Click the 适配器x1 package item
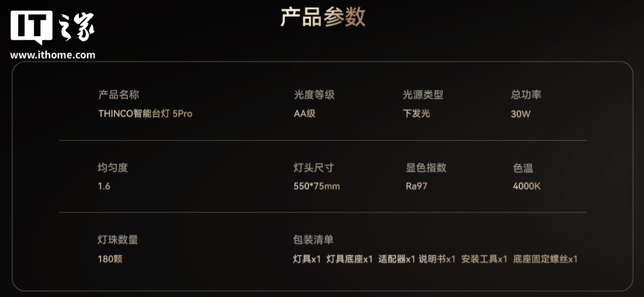644x297 pixels. click(x=396, y=259)
